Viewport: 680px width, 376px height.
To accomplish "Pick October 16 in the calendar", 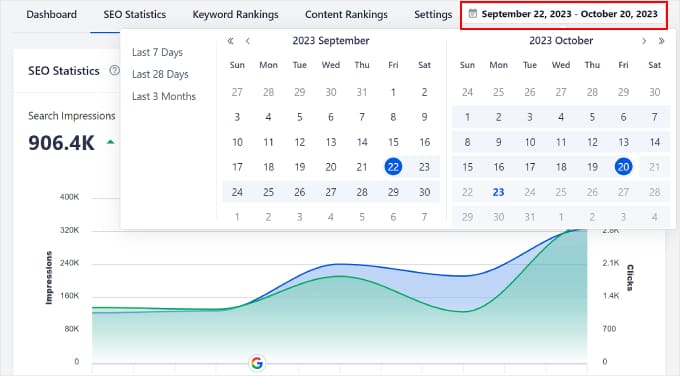I will [x=498, y=167].
